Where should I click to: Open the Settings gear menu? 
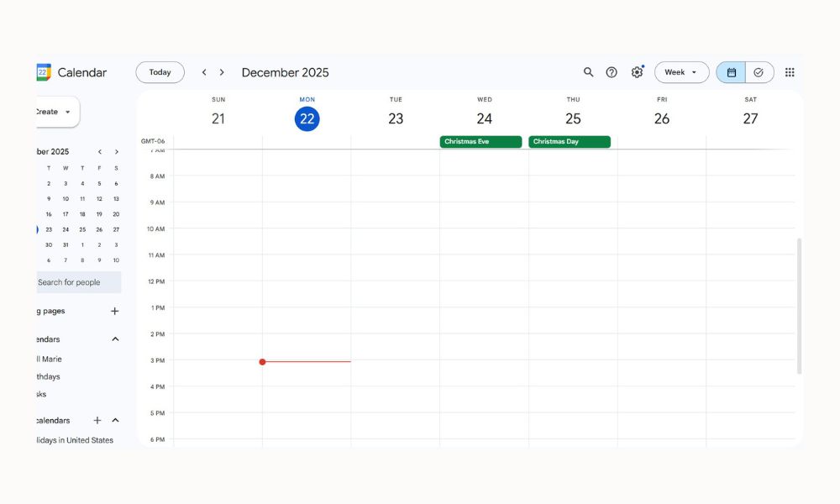click(x=637, y=72)
